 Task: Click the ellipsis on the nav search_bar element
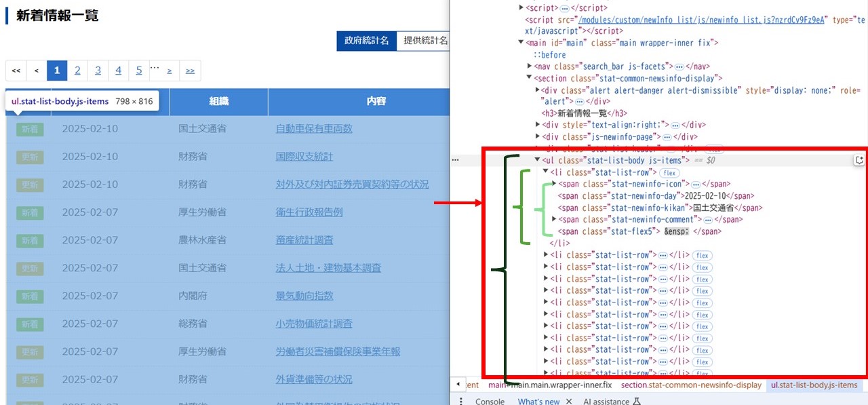[x=679, y=66]
